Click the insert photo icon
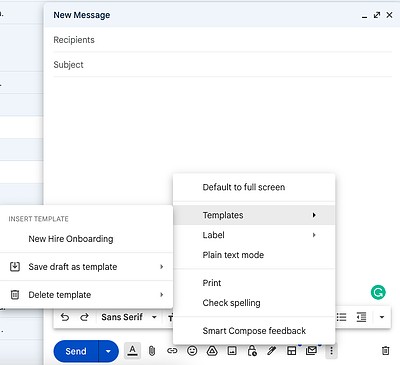The width and height of the screenshot is (400, 365). (x=232, y=351)
